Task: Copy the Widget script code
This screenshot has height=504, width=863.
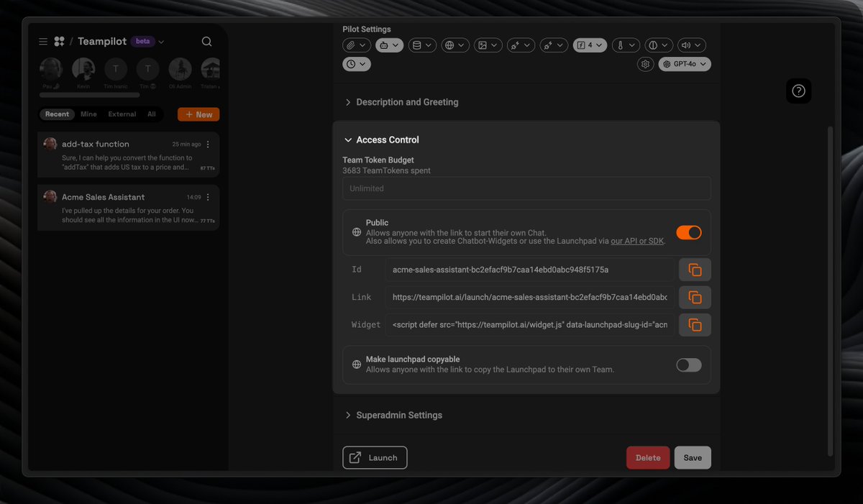Action: 695,324
